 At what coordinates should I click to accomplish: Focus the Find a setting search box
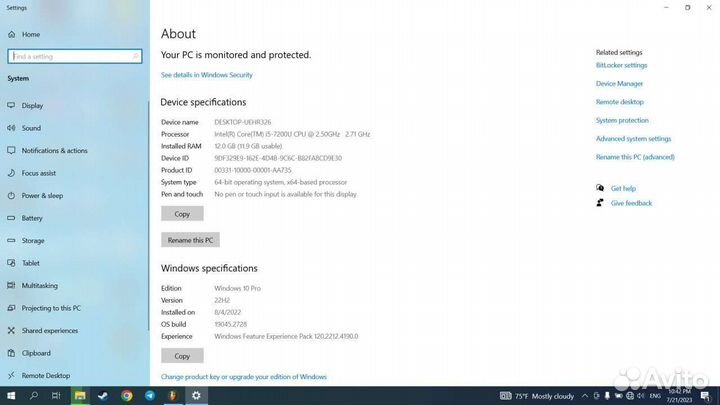pyautogui.click(x=75, y=56)
